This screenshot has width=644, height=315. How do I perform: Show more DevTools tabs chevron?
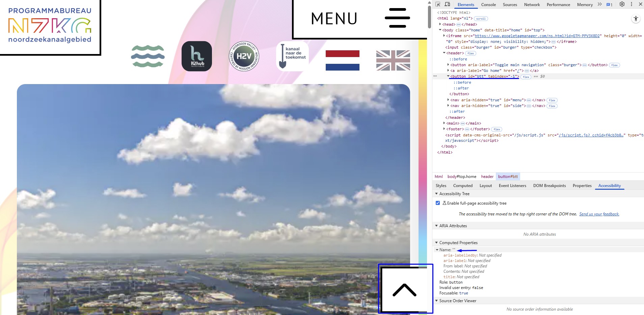click(599, 4)
